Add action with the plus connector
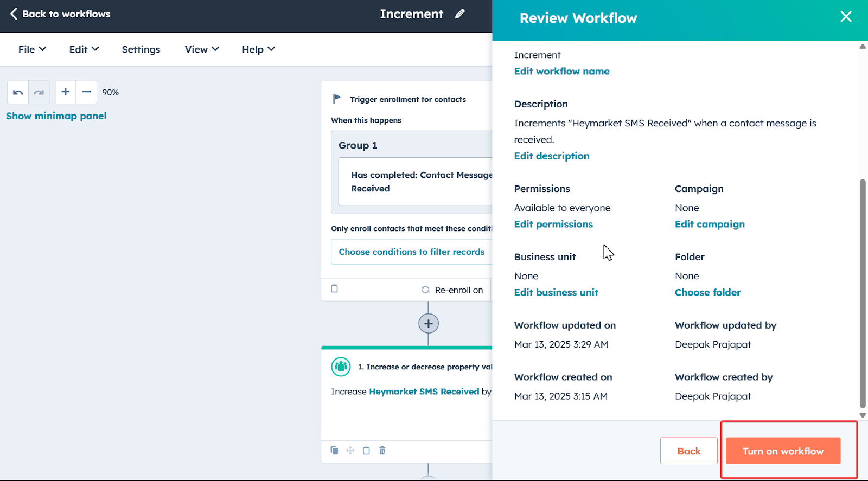This screenshot has width=868, height=481. point(428,324)
